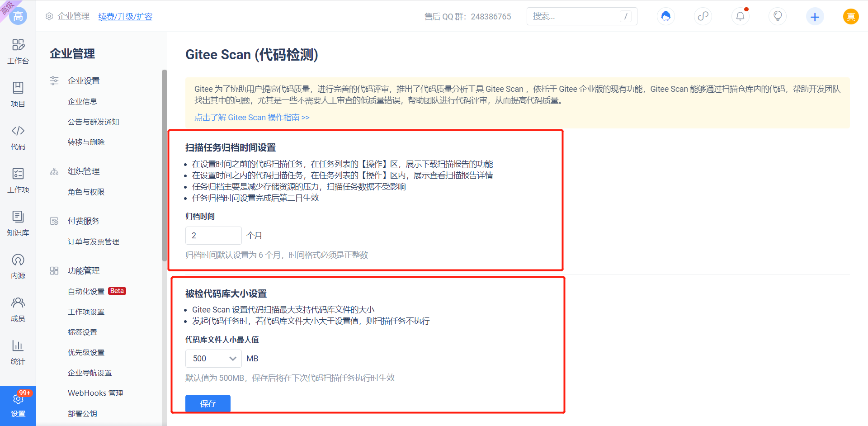The image size is (868, 426).
Task: Select WebHooks 管理 in sidebar
Action: point(95,393)
